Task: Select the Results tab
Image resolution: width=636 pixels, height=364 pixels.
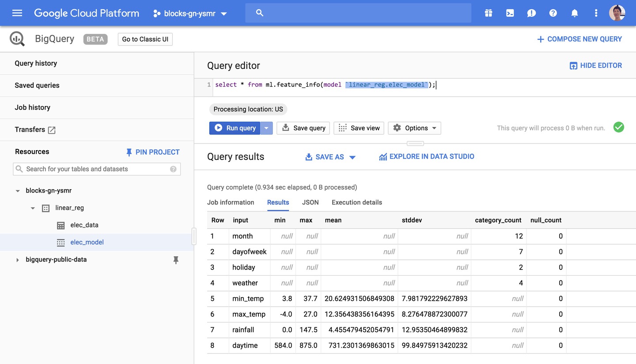Action: pyautogui.click(x=278, y=202)
